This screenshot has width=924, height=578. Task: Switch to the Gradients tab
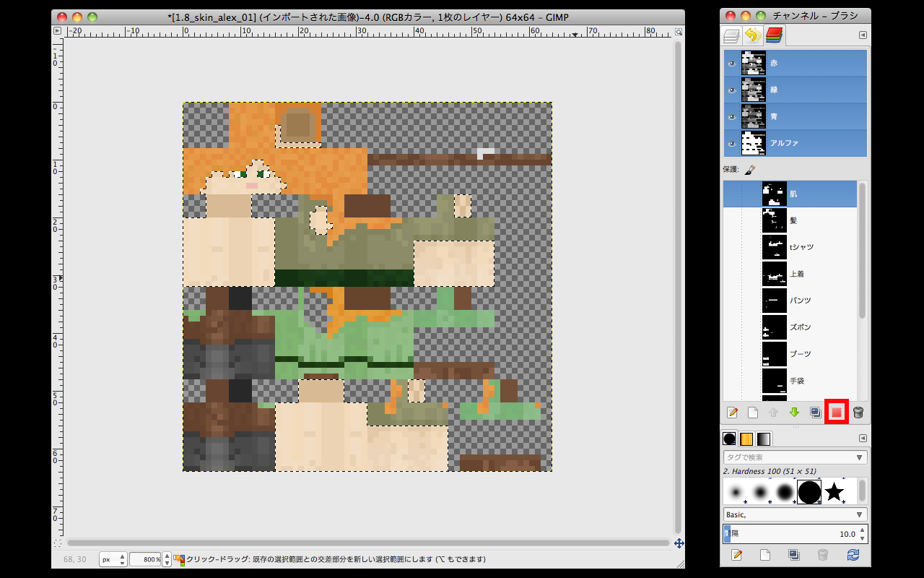(x=764, y=439)
